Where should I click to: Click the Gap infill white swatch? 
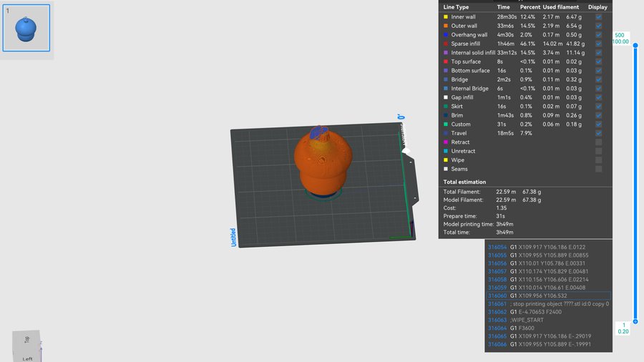(x=446, y=97)
